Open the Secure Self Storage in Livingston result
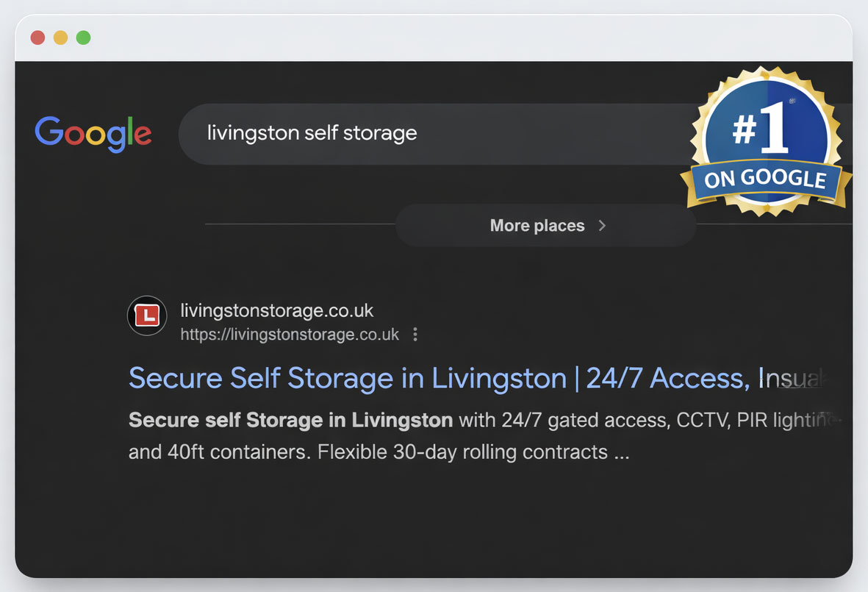This screenshot has width=868, height=592. tap(345, 378)
